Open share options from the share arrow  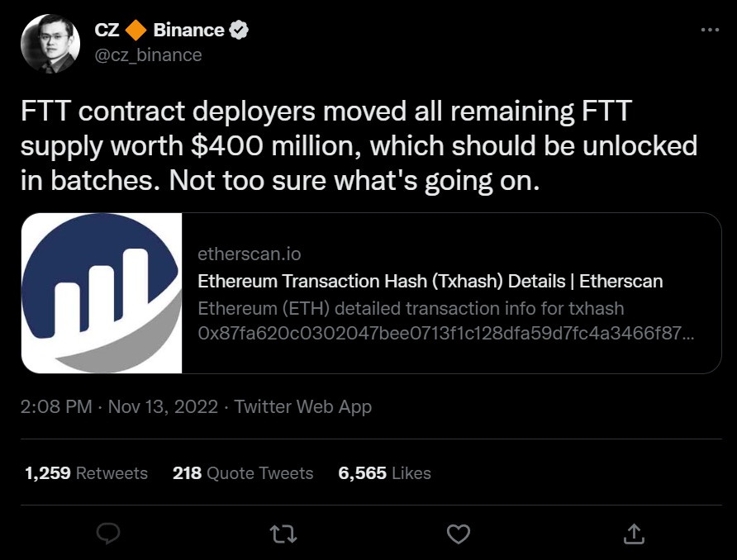(x=634, y=534)
